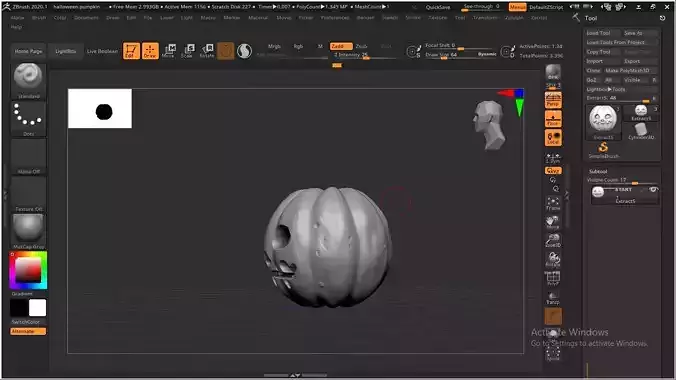Select the white secondary color swatch
The width and height of the screenshot is (676, 380).
pos(38,308)
